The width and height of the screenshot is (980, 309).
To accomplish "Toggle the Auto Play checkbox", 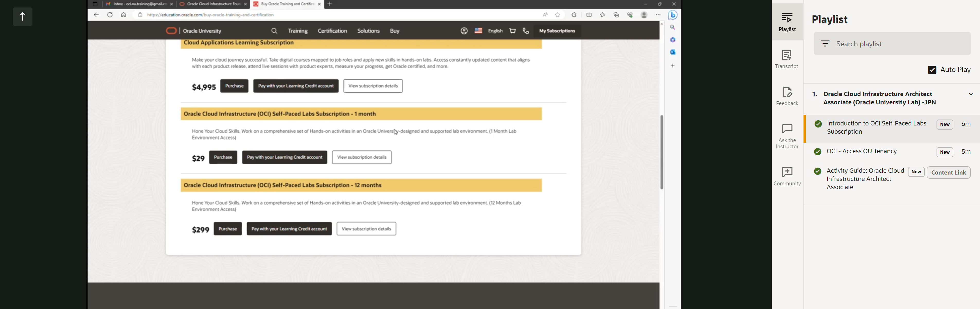I will [932, 70].
